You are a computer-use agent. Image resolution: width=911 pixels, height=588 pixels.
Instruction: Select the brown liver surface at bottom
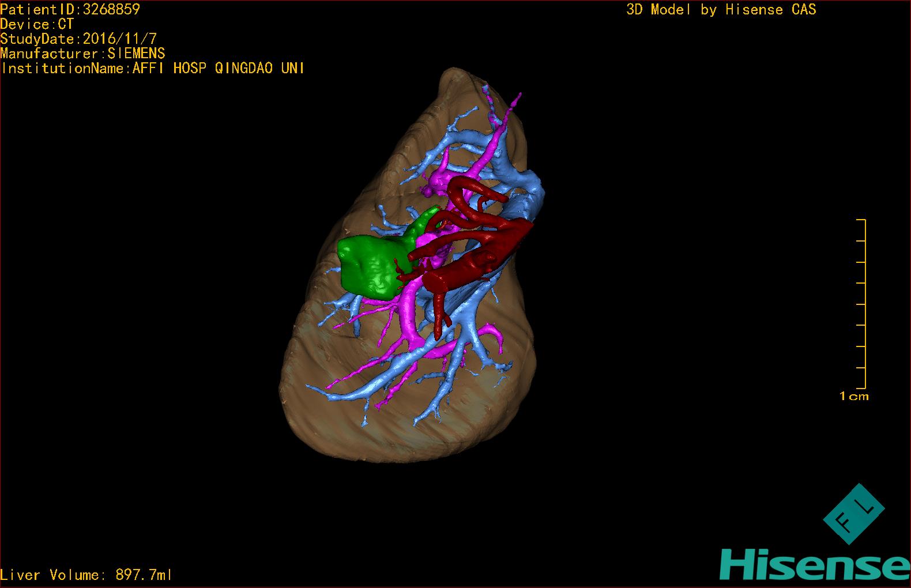point(392,438)
